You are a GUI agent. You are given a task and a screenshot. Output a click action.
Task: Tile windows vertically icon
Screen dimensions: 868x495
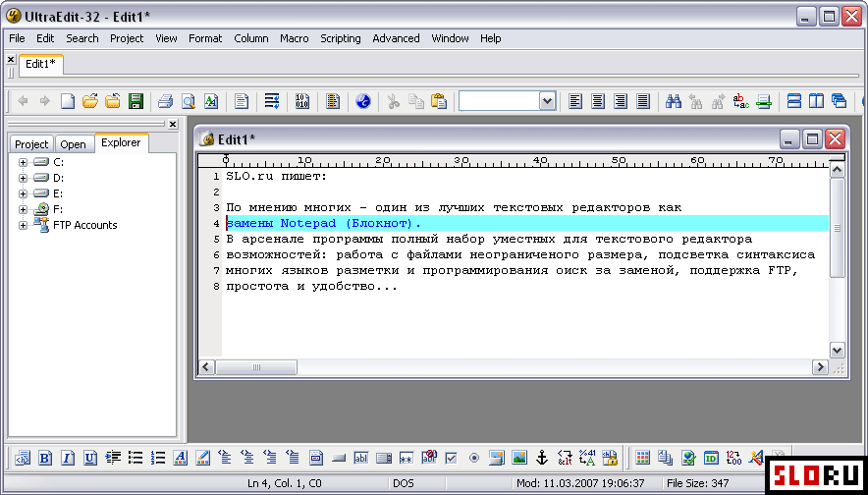click(x=817, y=101)
